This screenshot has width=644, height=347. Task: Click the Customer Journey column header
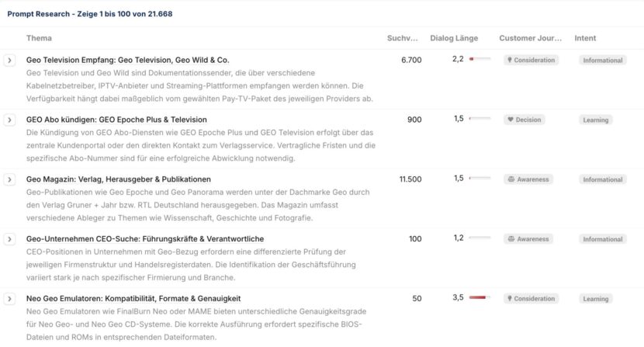coord(530,38)
